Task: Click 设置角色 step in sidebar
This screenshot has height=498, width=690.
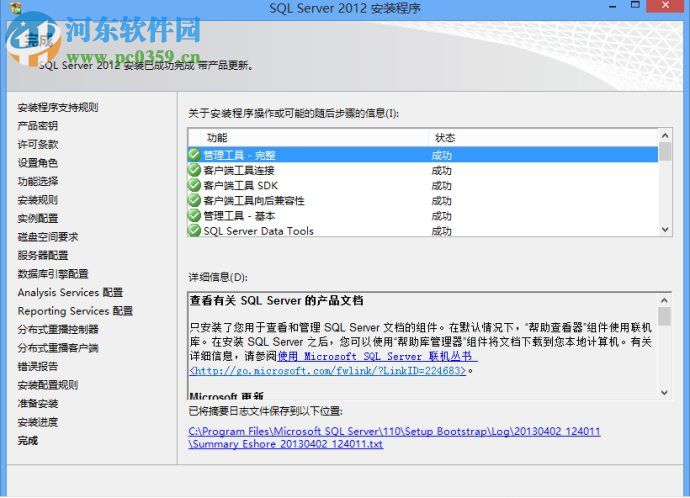Action: (x=37, y=163)
